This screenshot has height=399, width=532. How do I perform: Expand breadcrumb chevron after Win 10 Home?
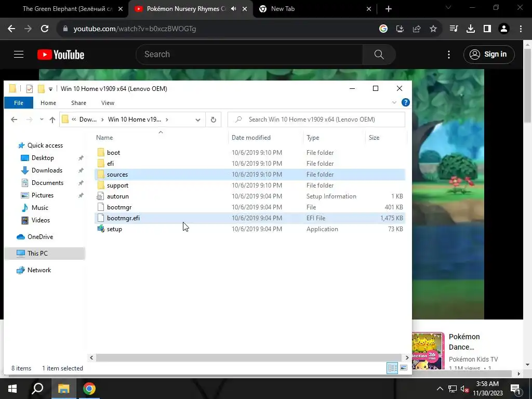(x=167, y=119)
